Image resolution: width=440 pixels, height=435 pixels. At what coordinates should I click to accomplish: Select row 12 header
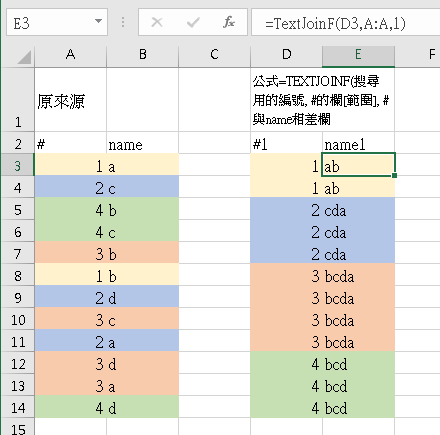pos(18,363)
